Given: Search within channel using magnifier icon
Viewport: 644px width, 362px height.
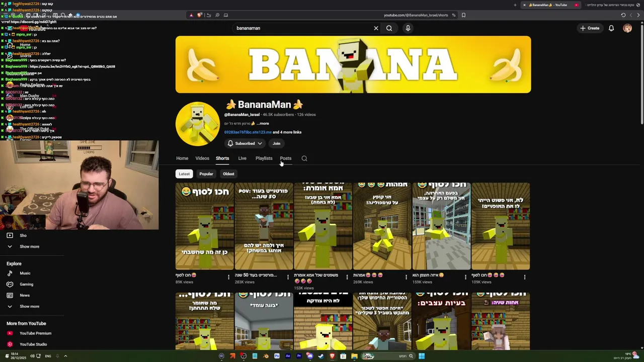Looking at the screenshot, I should coord(304,158).
